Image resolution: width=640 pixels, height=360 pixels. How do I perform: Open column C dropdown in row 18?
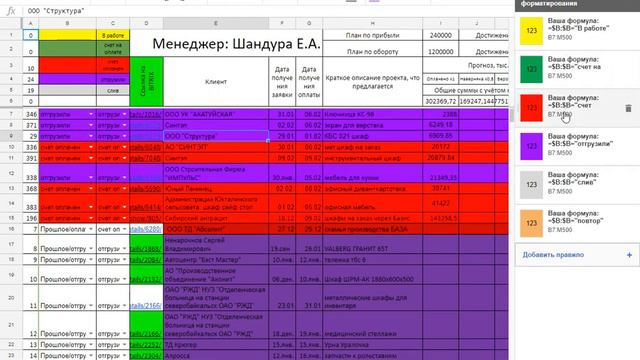[124, 260]
